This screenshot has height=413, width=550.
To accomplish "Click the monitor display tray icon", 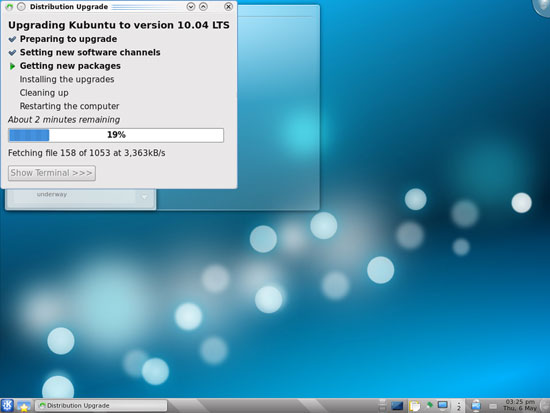I will tap(443, 406).
